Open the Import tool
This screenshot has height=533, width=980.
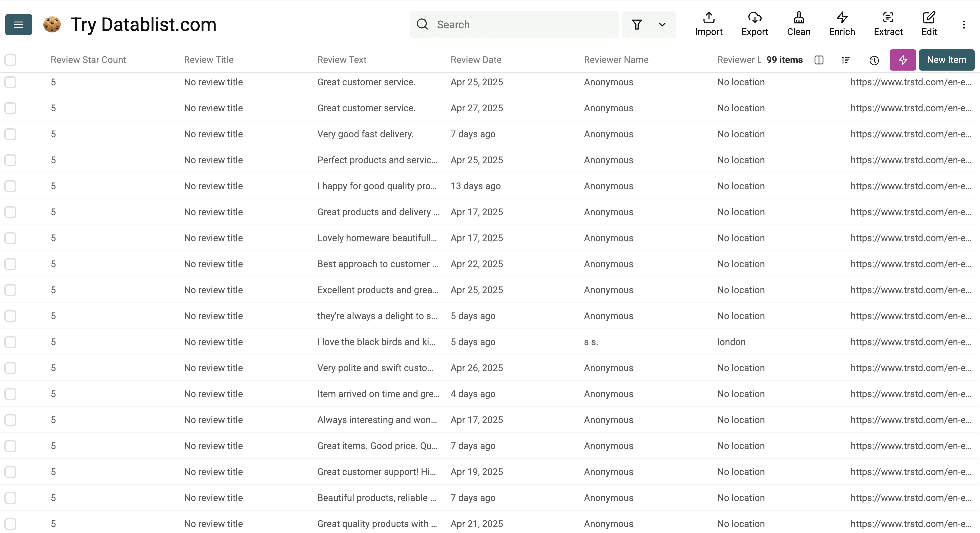[708, 24]
